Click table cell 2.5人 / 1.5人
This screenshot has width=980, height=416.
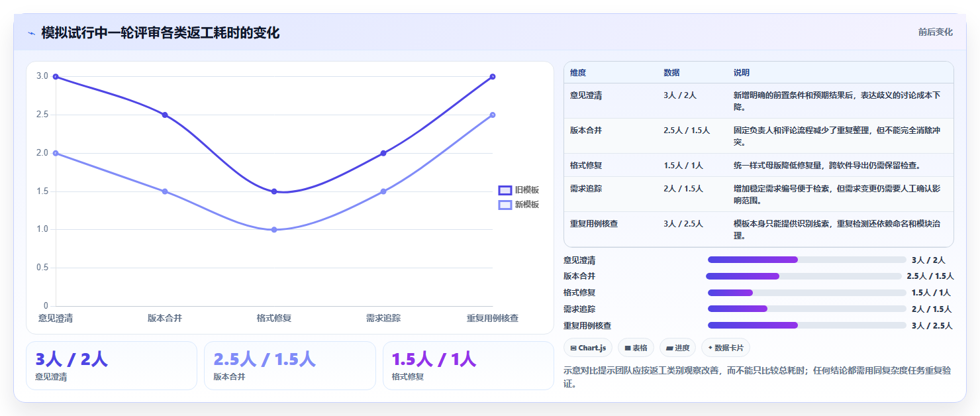687,130
